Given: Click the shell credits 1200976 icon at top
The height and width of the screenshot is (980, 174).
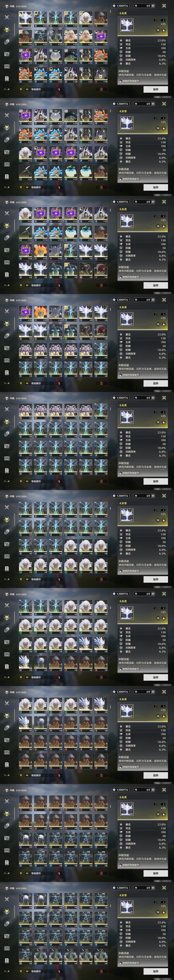Looking at the screenshot, I should click(x=114, y=6).
